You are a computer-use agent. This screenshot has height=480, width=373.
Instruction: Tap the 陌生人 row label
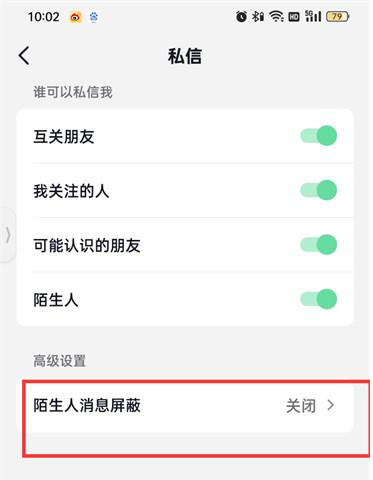click(x=56, y=299)
